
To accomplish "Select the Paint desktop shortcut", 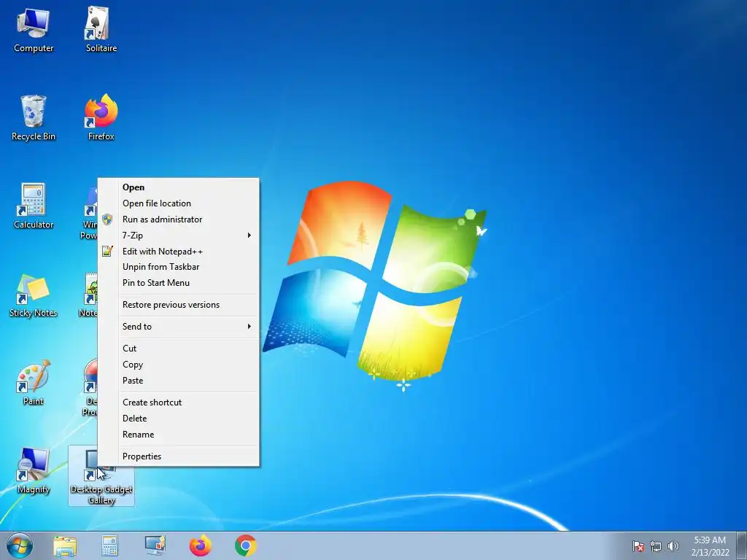I will point(34,383).
